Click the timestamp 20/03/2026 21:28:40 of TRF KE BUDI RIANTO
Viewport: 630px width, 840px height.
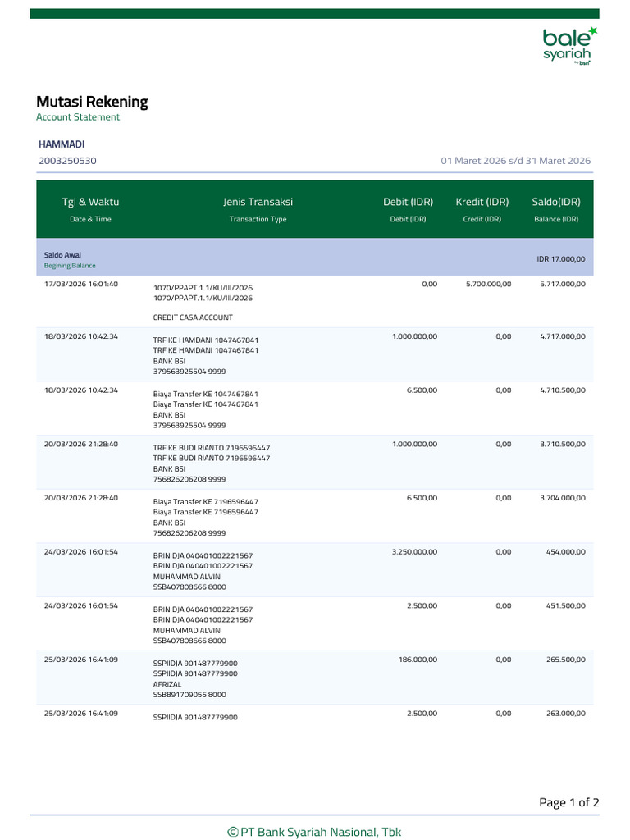click(81, 444)
